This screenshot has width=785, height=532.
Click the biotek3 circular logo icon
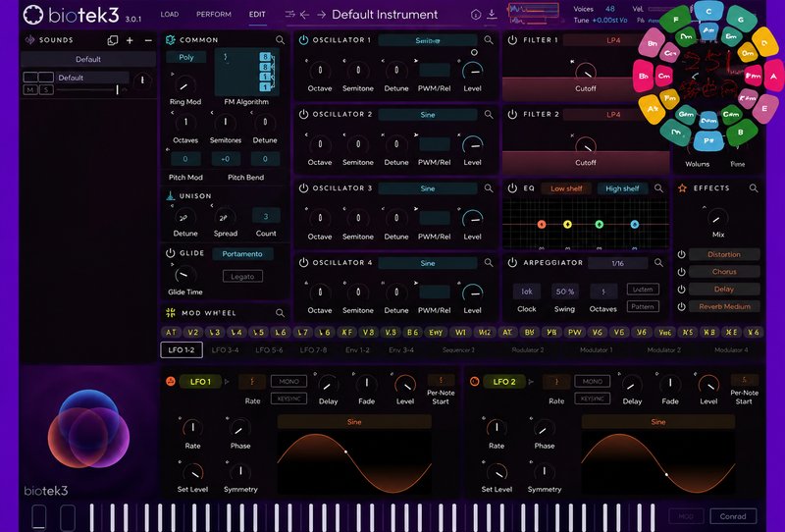pos(33,15)
